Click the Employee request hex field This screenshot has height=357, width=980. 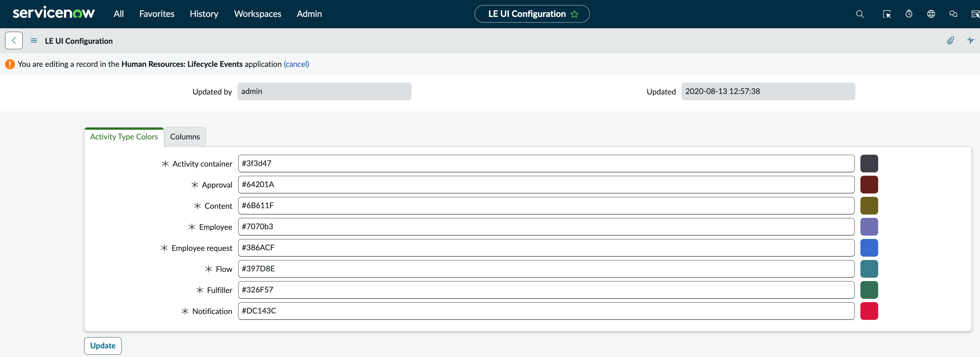coord(546,248)
